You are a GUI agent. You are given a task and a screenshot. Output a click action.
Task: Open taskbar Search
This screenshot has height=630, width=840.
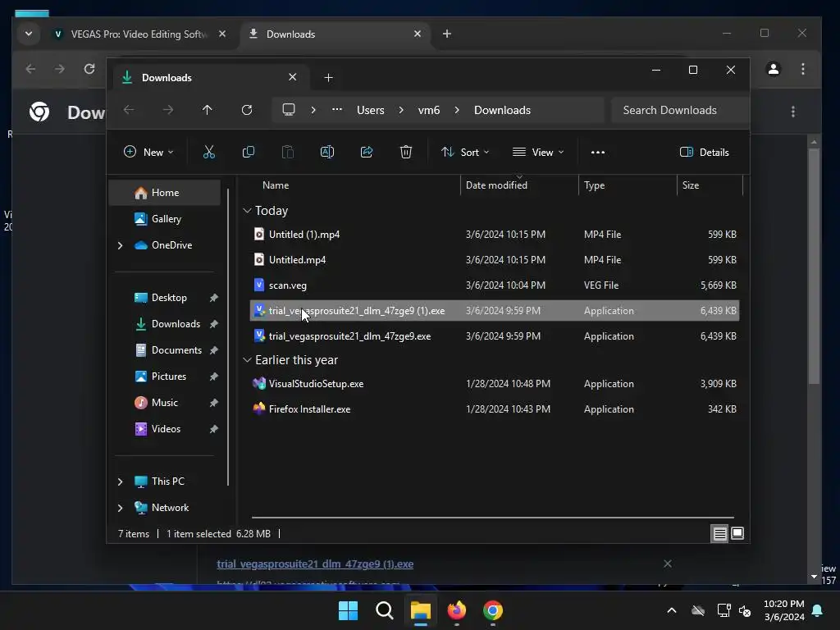coord(384,610)
